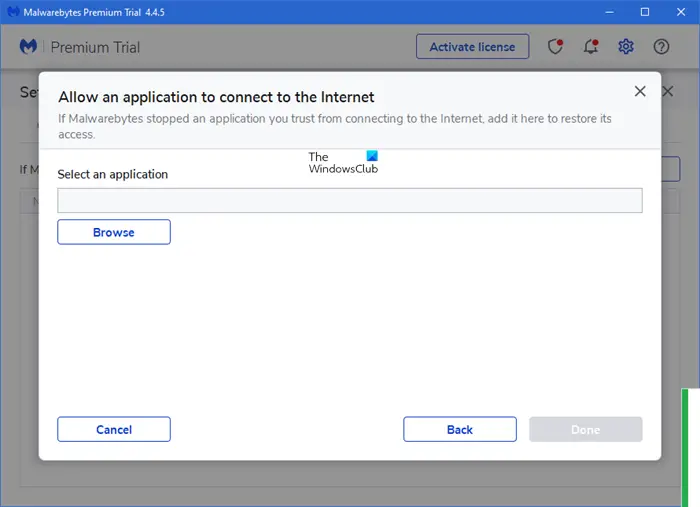
Task: Click the Premium Trial header text
Action: point(95,47)
